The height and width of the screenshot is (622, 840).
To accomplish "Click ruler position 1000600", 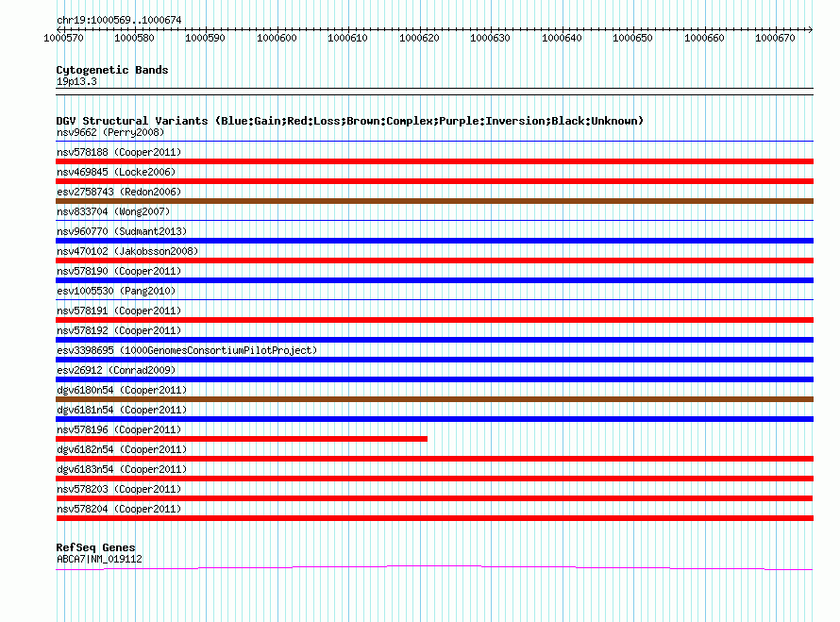I will click(277, 38).
